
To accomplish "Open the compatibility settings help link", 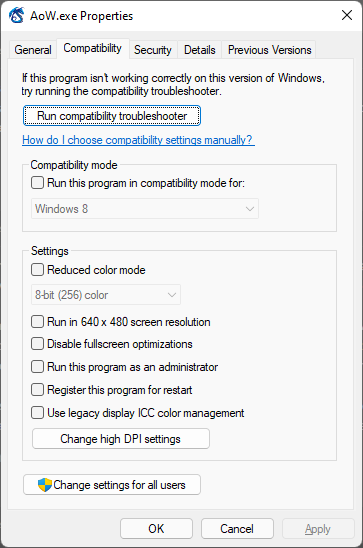I will coord(138,140).
